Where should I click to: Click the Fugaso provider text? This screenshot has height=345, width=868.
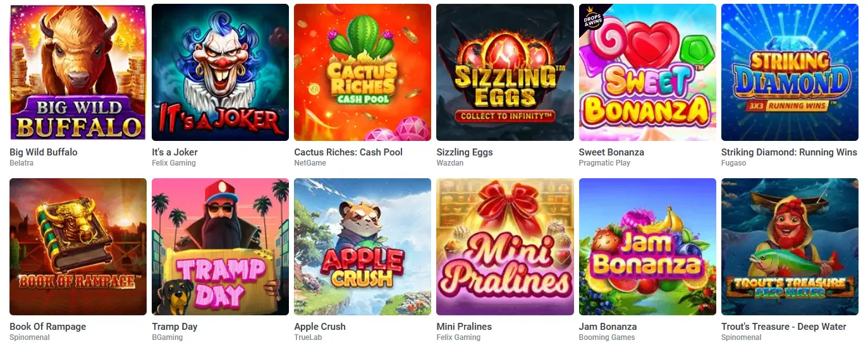click(x=734, y=163)
